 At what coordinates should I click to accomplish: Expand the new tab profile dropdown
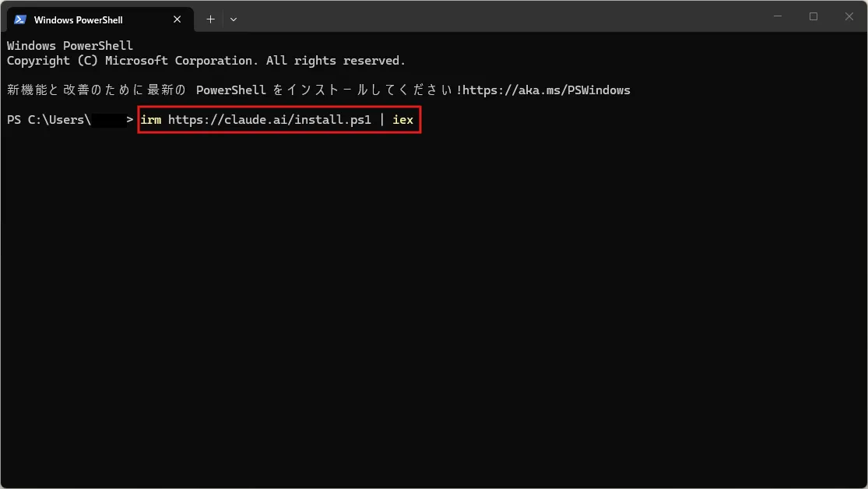click(x=234, y=19)
